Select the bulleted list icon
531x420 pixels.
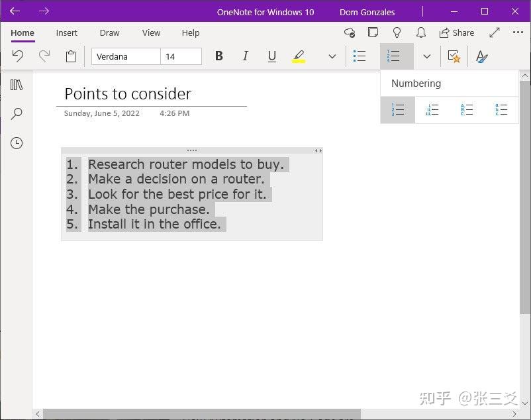pos(360,56)
